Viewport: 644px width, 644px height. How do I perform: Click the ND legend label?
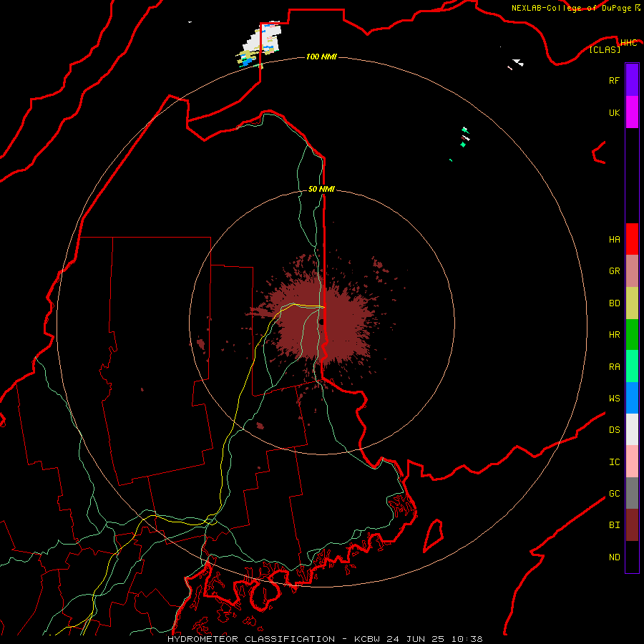[614, 557]
